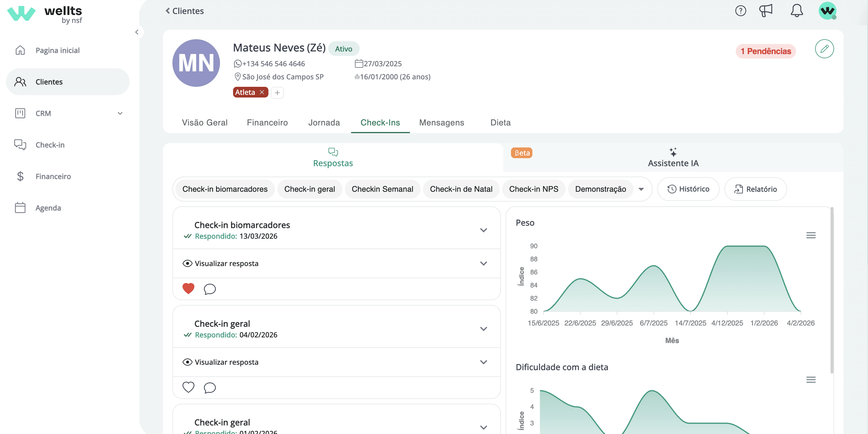Expand the CRM sidebar menu
The width and height of the screenshot is (868, 434).
[x=68, y=113]
